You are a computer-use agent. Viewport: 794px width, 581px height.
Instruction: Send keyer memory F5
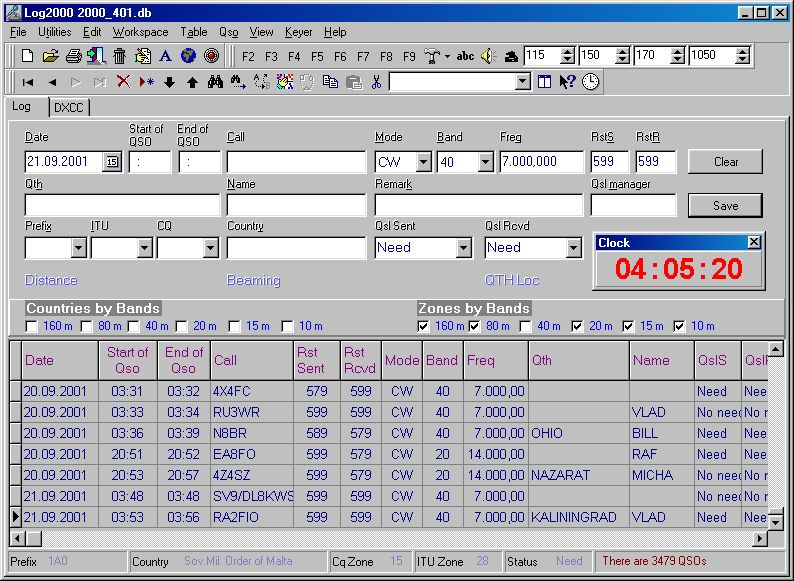coord(317,56)
